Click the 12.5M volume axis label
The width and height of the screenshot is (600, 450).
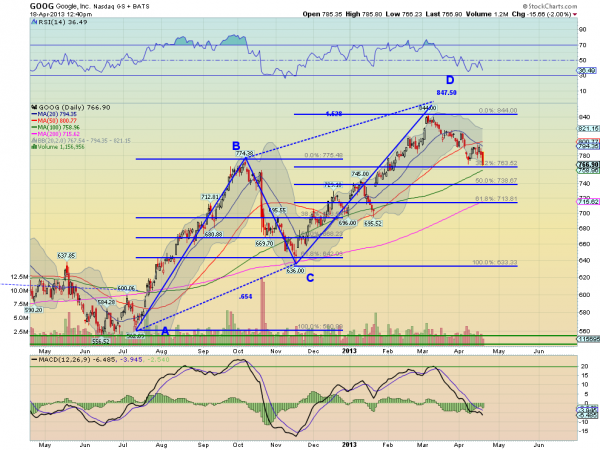coord(21,277)
